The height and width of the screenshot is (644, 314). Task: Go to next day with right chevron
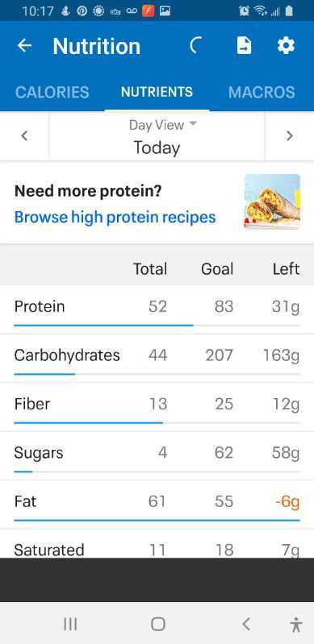[x=289, y=136]
